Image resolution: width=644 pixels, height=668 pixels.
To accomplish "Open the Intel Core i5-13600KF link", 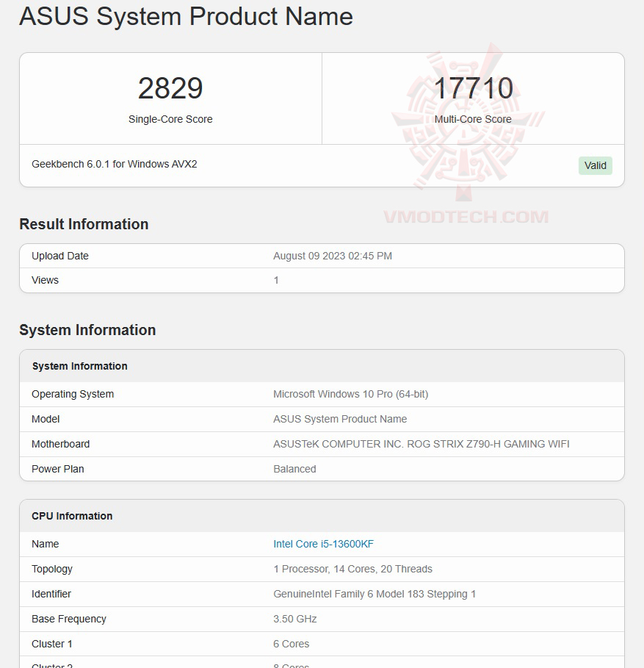I will (323, 544).
